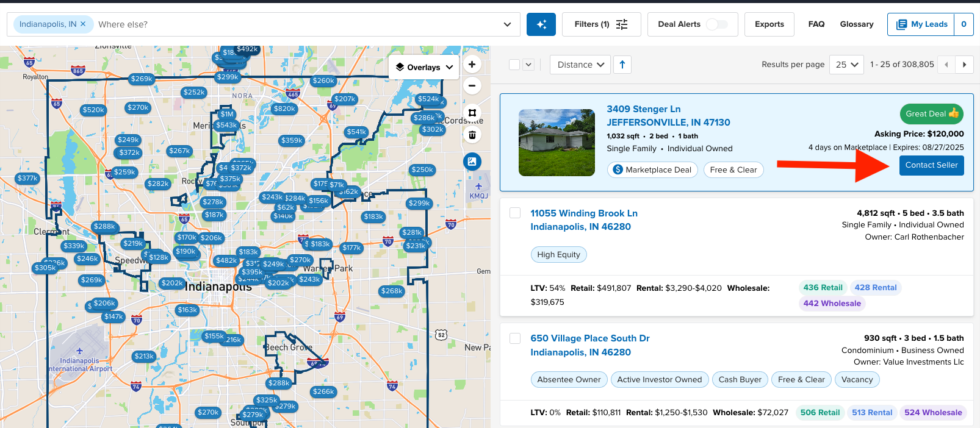Click the Great Deal badge

tap(932, 114)
